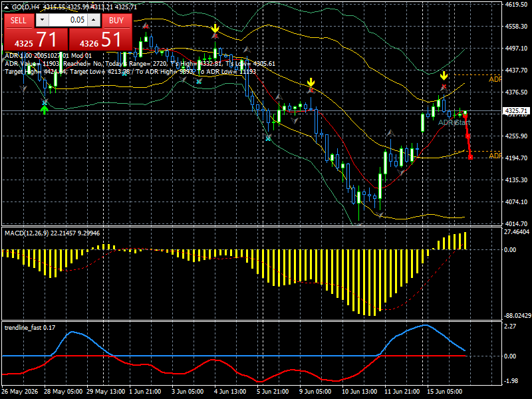Focus the 0.05 volume input field

68,20
